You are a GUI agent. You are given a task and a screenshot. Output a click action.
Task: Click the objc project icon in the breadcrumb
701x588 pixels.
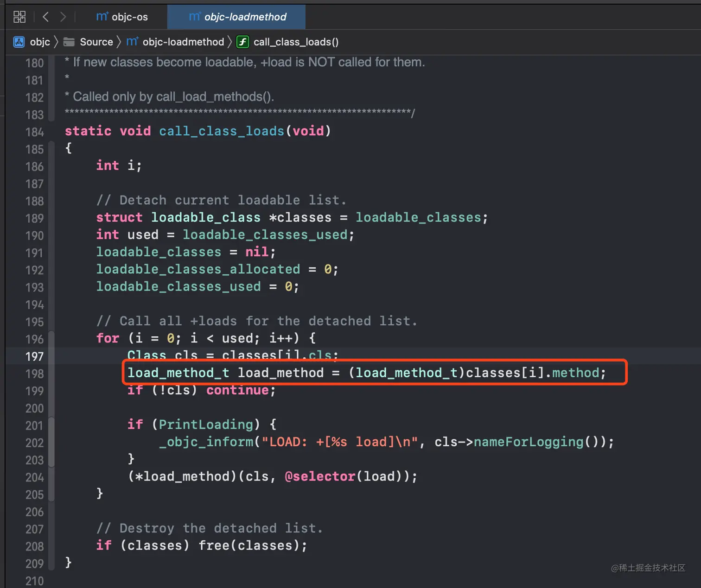coord(19,42)
